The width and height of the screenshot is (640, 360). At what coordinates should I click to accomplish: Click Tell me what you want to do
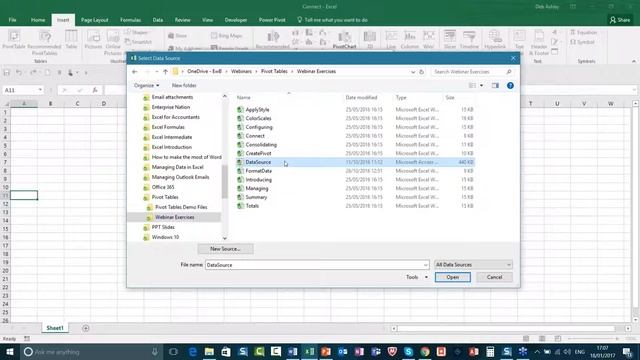(332, 20)
